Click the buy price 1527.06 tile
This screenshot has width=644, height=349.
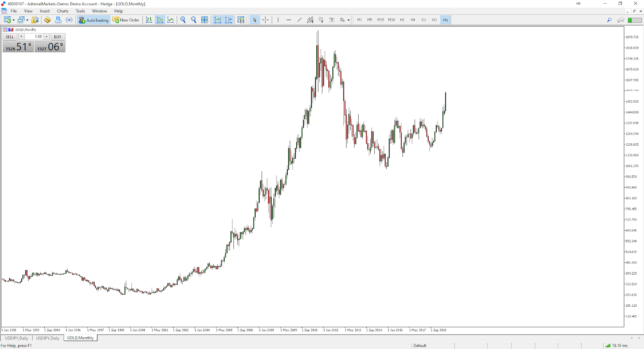point(50,47)
